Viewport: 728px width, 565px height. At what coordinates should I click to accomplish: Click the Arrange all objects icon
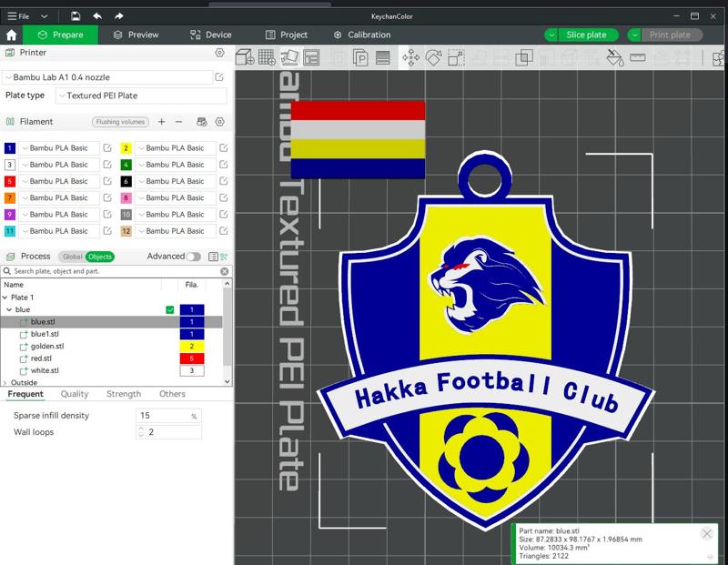pos(311,57)
